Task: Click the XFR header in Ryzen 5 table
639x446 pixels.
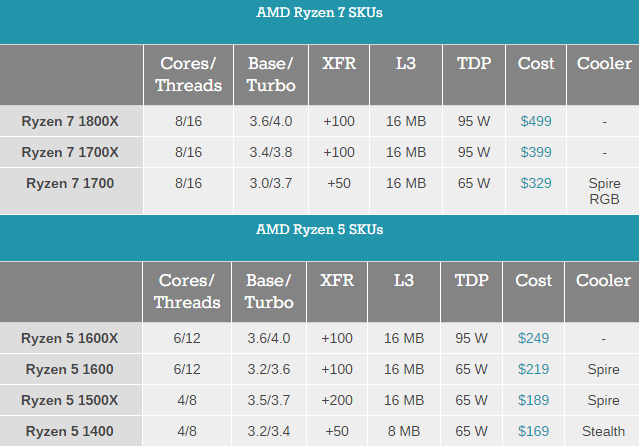Action: tap(337, 291)
